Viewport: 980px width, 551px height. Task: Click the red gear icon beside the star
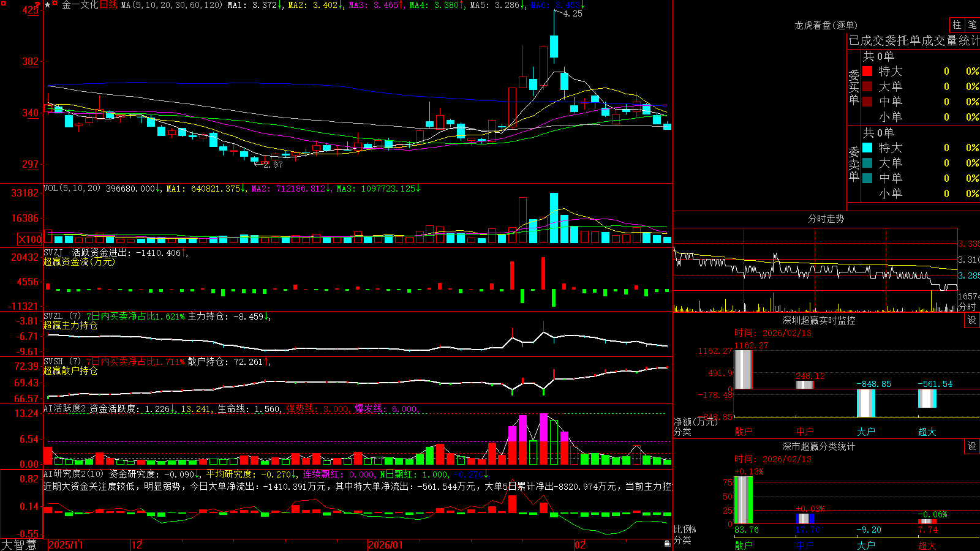pyautogui.click(x=55, y=4)
